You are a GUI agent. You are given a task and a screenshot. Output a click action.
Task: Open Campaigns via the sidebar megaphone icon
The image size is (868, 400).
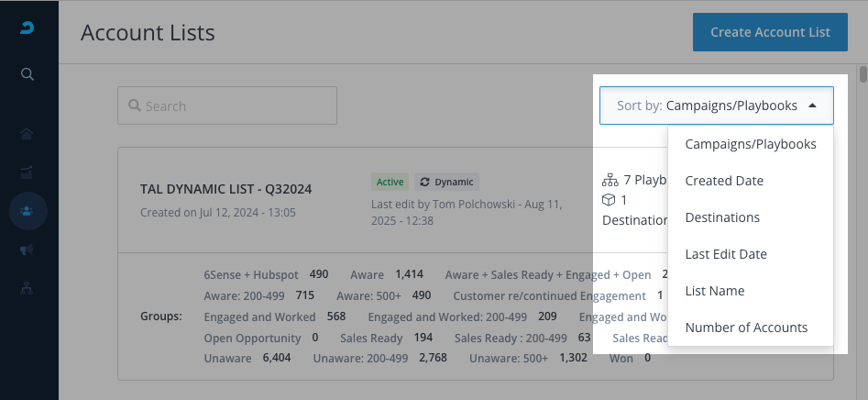click(x=28, y=249)
